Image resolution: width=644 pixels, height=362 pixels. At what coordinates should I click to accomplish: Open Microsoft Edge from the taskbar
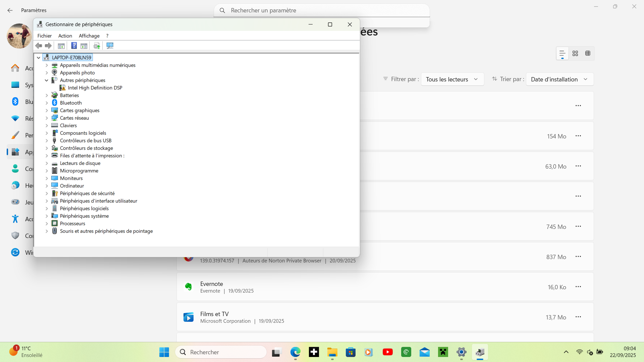(x=295, y=352)
